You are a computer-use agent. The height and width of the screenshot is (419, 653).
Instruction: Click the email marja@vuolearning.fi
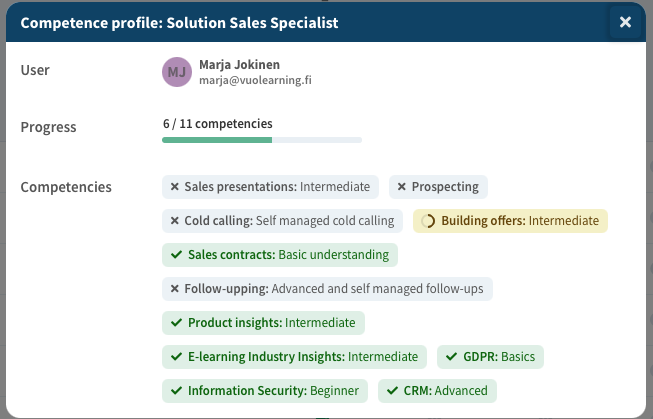[x=255, y=81]
